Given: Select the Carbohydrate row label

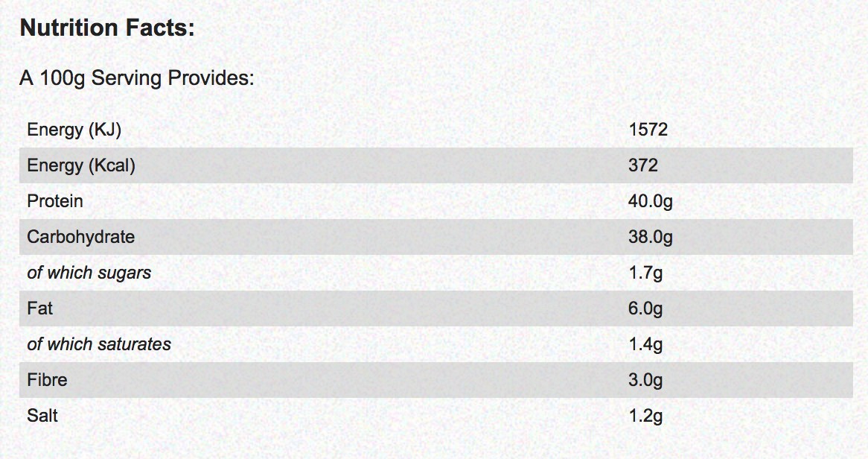Looking at the screenshot, I should tap(80, 237).
